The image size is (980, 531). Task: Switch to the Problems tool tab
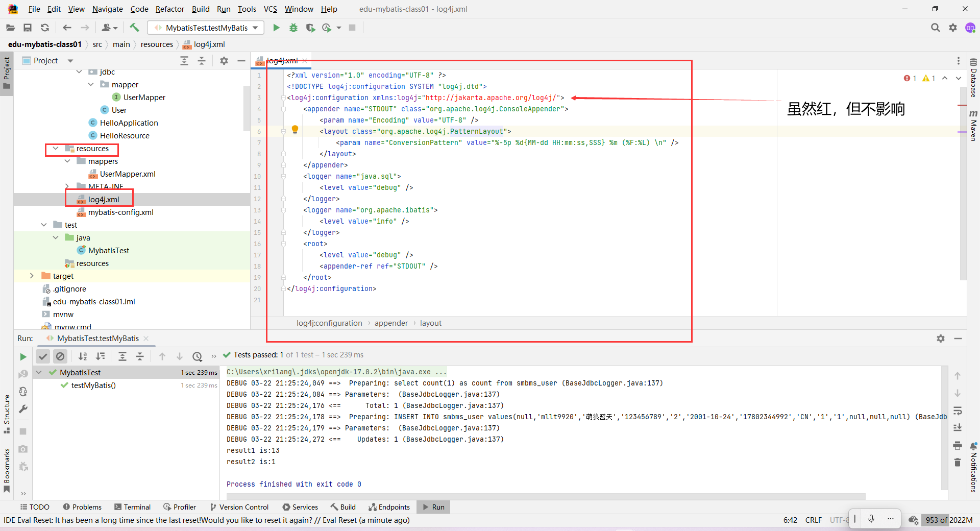point(82,507)
